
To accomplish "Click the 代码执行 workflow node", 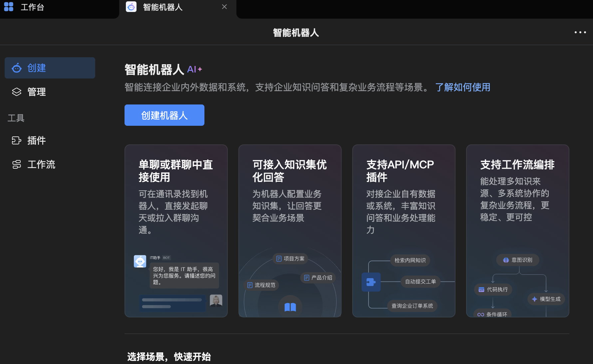I will [493, 289].
